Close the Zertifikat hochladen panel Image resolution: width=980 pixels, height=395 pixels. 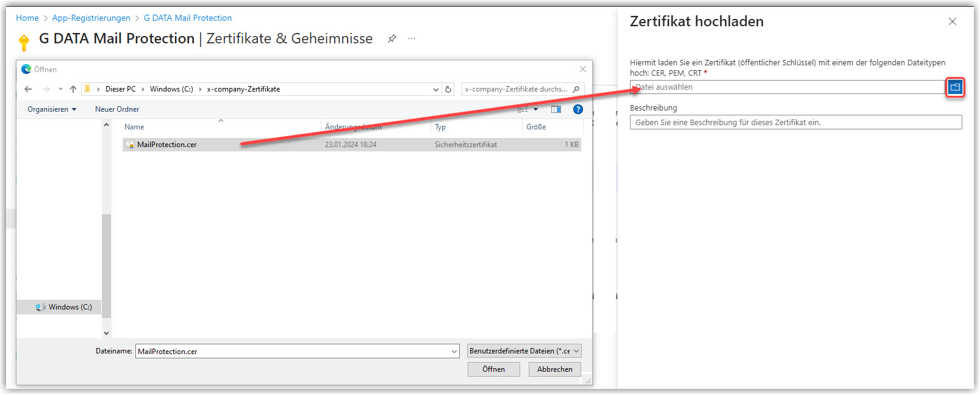(952, 21)
